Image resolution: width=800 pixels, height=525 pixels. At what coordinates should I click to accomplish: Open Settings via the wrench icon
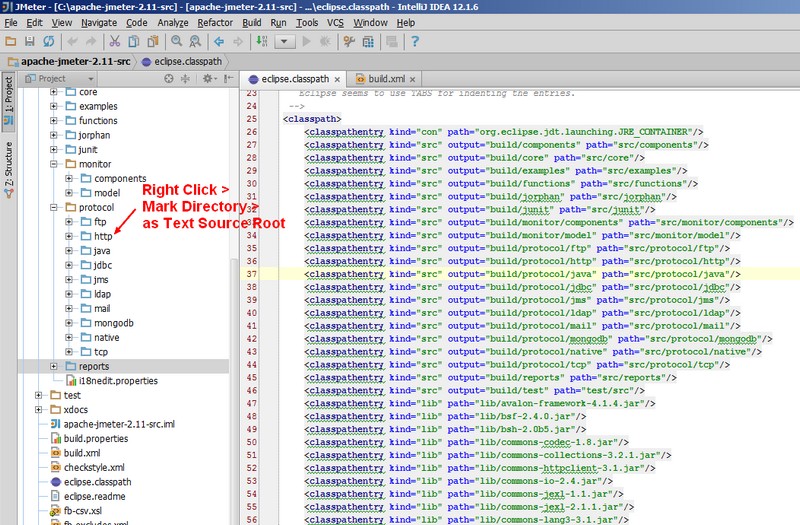point(349,41)
